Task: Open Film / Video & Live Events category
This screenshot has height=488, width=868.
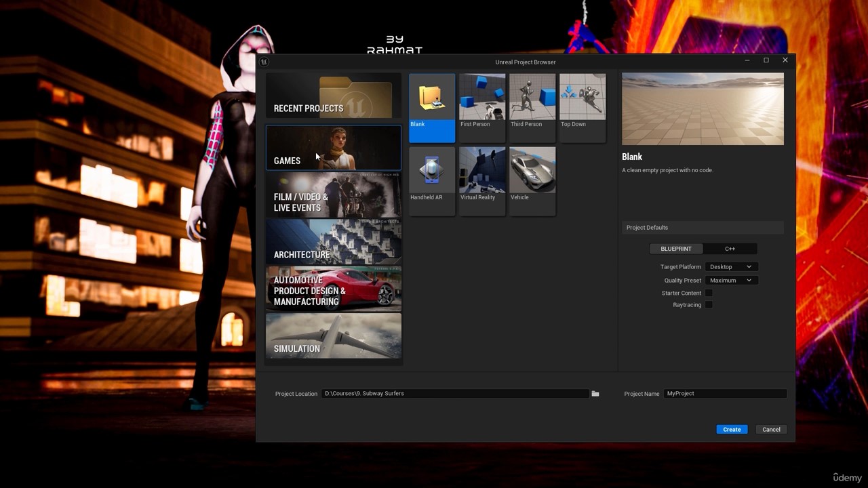Action: coord(333,195)
